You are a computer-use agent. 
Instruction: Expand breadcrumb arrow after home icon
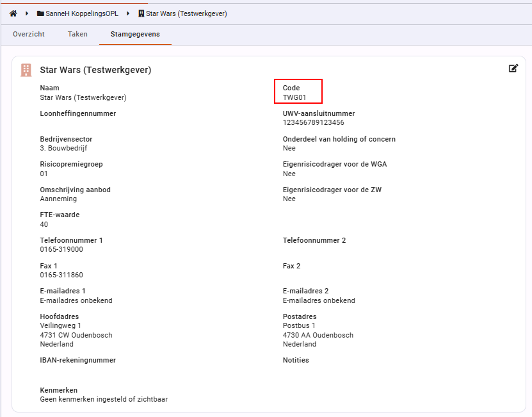(27, 13)
